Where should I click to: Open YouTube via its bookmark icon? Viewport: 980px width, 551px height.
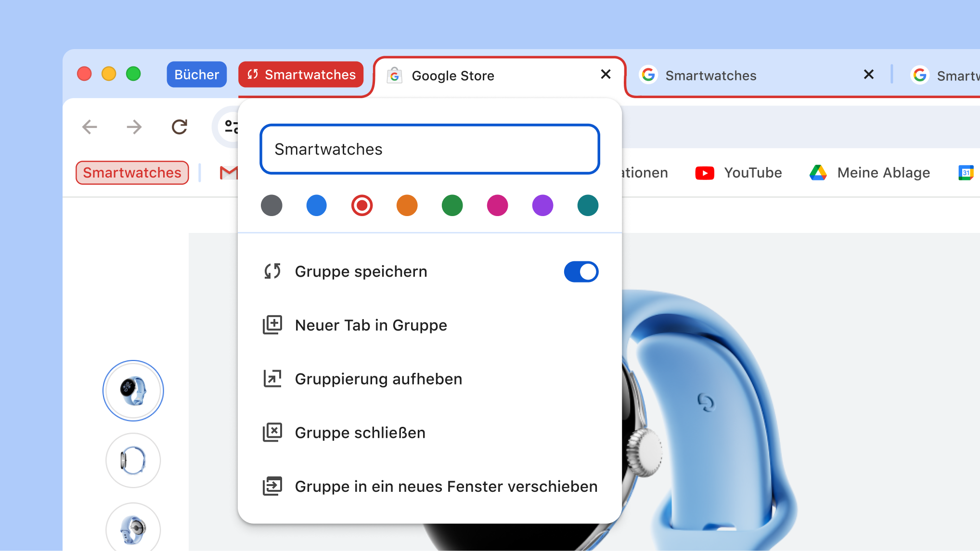pyautogui.click(x=705, y=172)
